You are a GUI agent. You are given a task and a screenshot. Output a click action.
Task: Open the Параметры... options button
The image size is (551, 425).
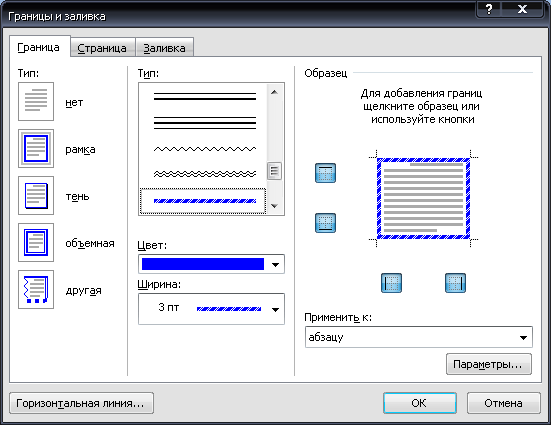tap(489, 365)
